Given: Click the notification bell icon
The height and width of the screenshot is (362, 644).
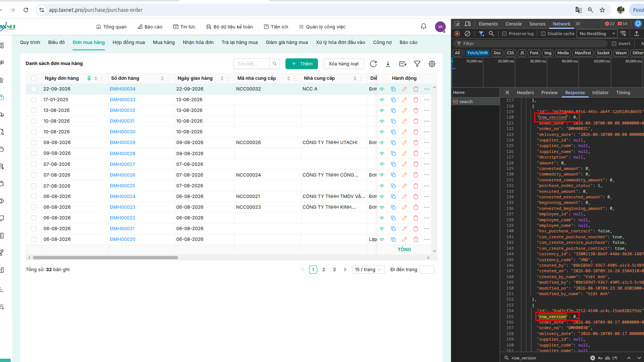Looking at the screenshot, I should point(424,27).
